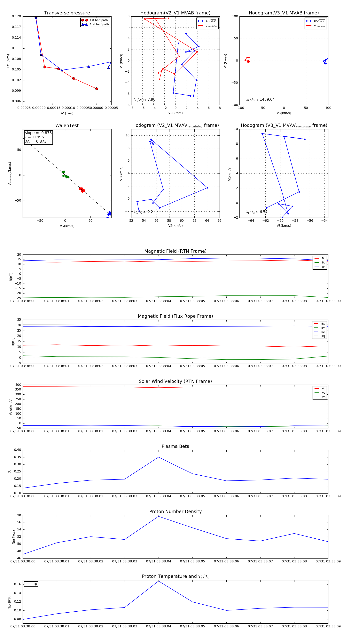Click the eigenvalue ratio 6.57 annotation
This screenshot has width=351, height=644.
tap(257, 212)
